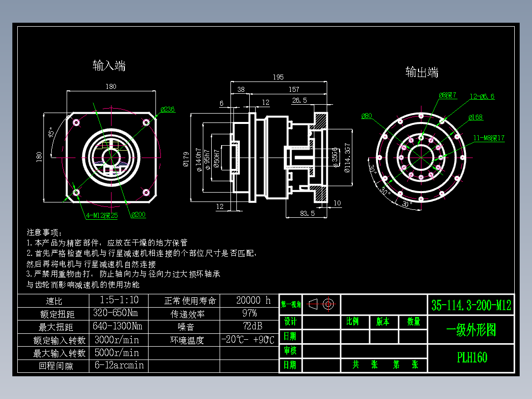Select the 输入端 input end face view
This screenshot has height=399, width=532.
114,158
